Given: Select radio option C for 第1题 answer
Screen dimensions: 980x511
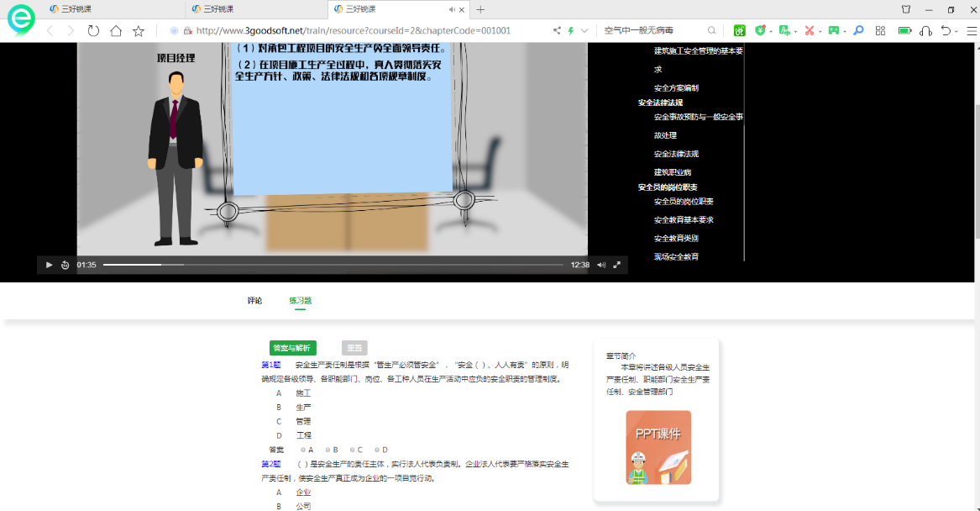Looking at the screenshot, I should (x=354, y=449).
